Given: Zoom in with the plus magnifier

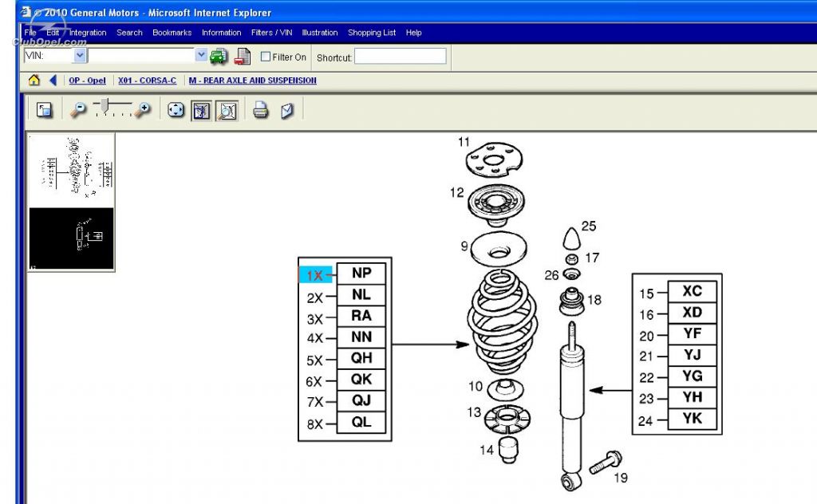Looking at the screenshot, I should pos(142,110).
